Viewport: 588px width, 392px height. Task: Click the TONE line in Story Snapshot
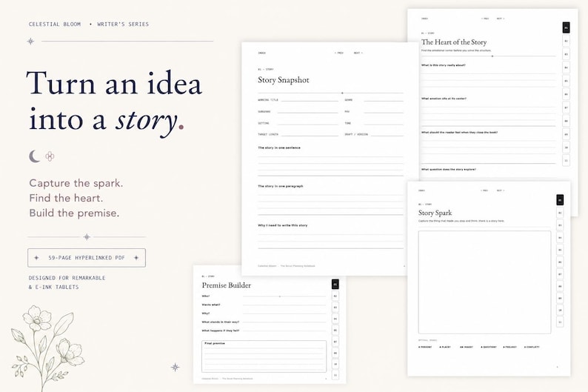tap(384, 124)
